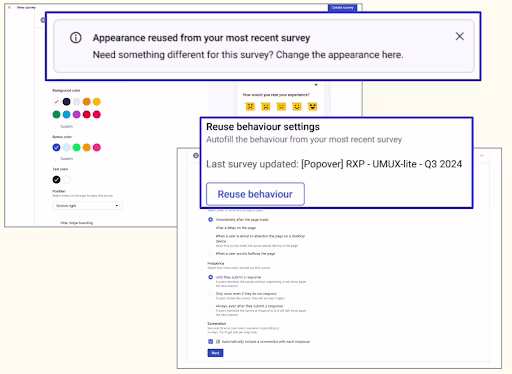512x374 pixels.
Task: Click the sad face emoji in preview
Action: click(266, 106)
